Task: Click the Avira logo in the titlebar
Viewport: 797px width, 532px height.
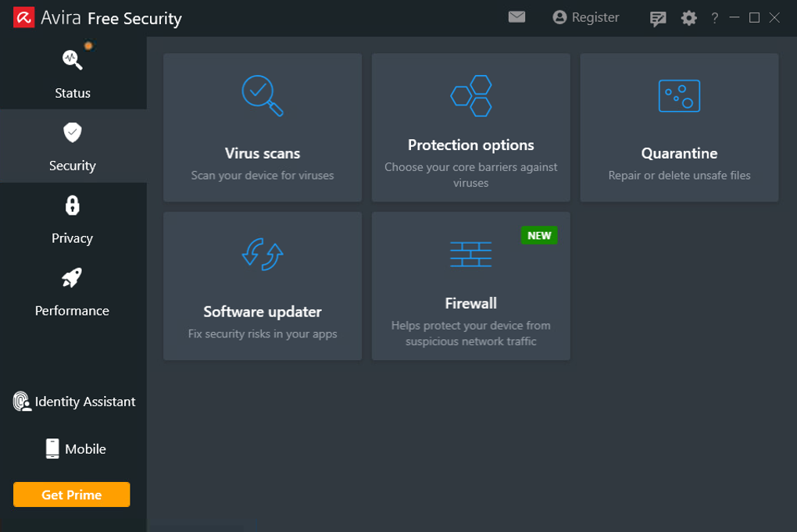Action: point(24,16)
